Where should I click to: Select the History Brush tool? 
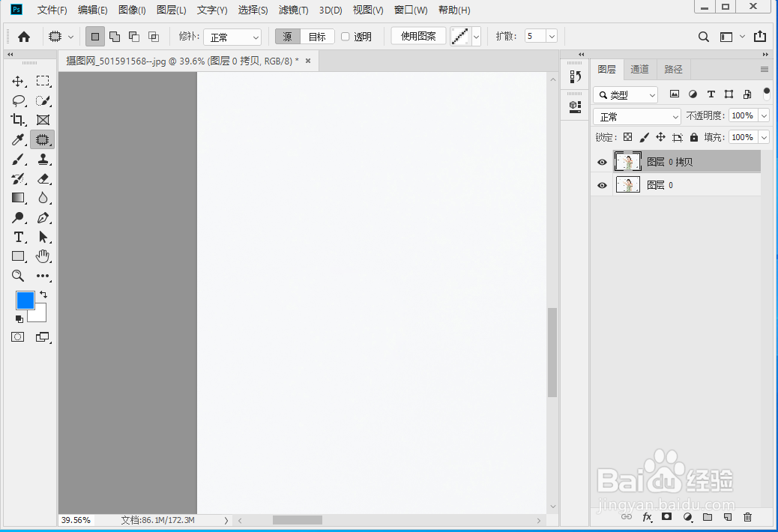coord(18,178)
